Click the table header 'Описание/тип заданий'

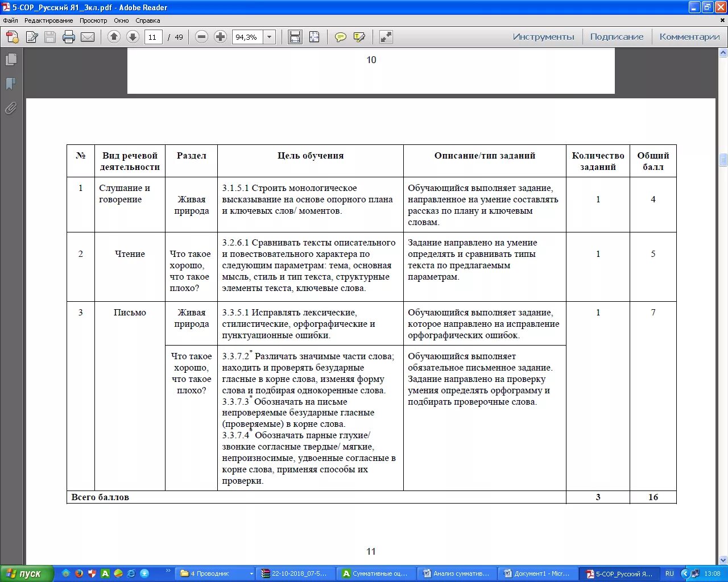point(485,156)
